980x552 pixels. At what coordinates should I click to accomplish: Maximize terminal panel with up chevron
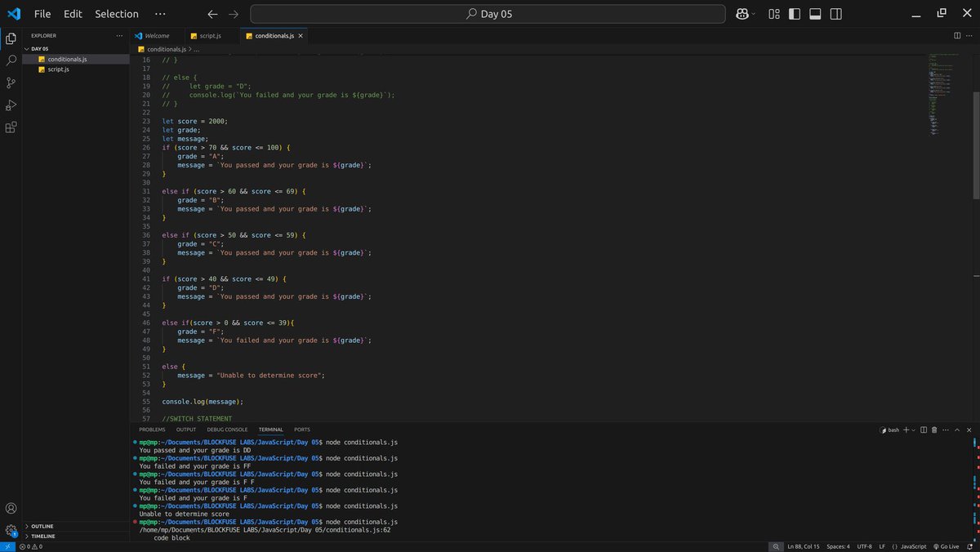[x=958, y=430]
